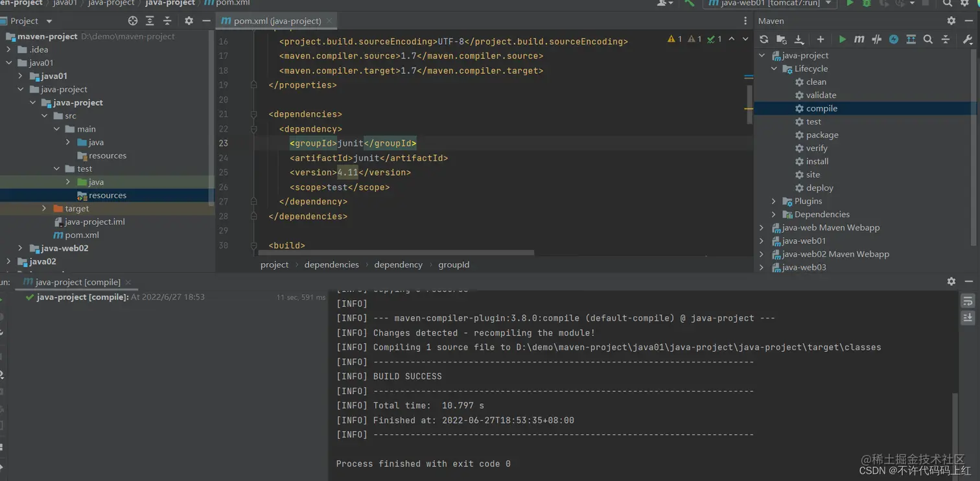Screen dimensions: 980x481
Task: Click the editor horizontal scrollbar
Action: coord(395,253)
